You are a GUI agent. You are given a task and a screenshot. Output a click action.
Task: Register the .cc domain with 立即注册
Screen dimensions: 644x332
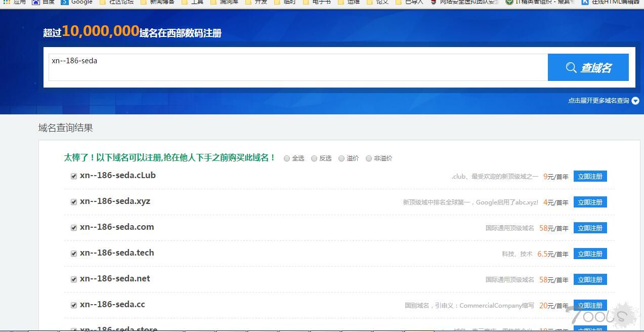(x=590, y=305)
